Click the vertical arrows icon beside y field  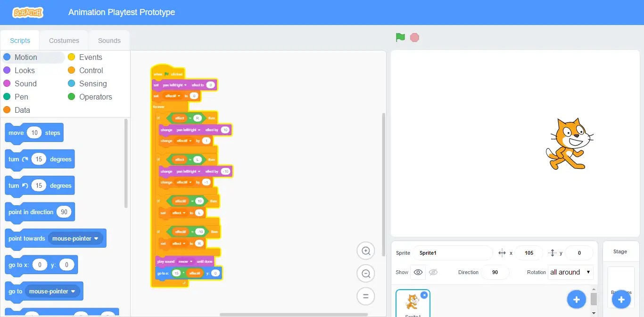[553, 253]
